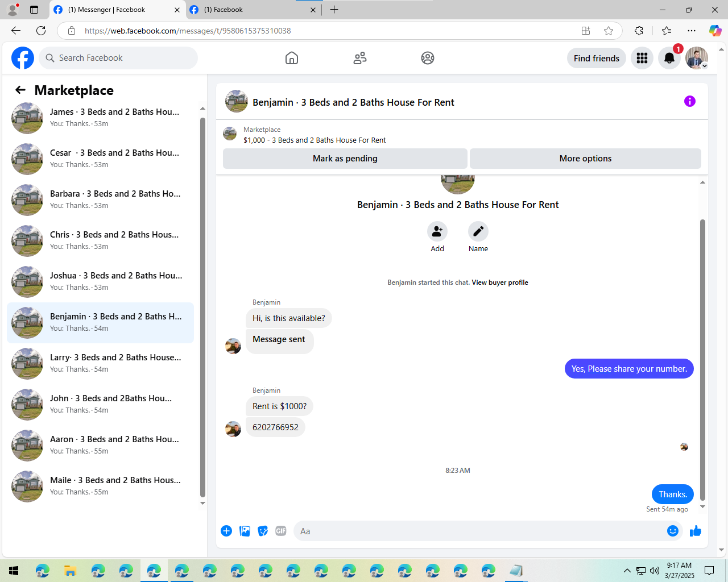Select the phone number 6202766952 message
Screen dimensions: 728x582
(x=275, y=427)
